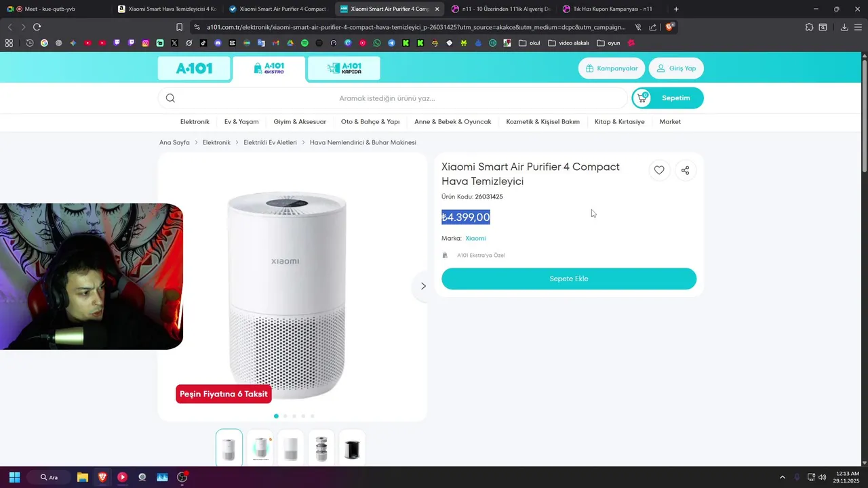Select the black purifier thumbnail image
The image size is (868, 488).
click(x=352, y=447)
